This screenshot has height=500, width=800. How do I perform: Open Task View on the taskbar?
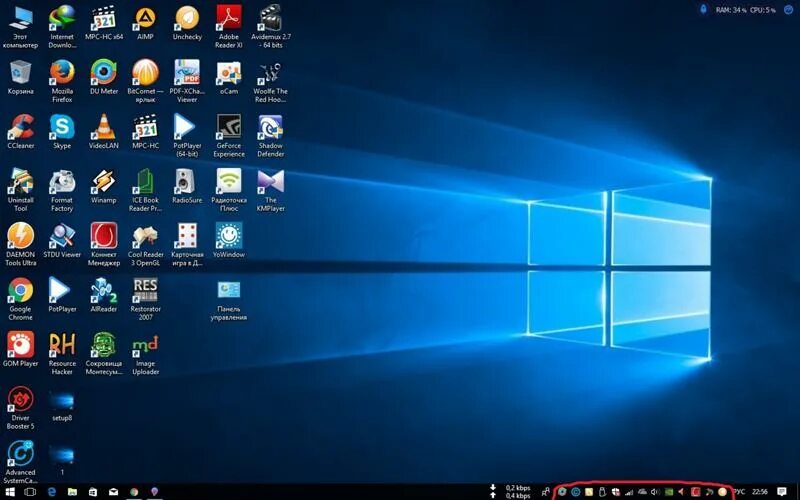point(30,492)
